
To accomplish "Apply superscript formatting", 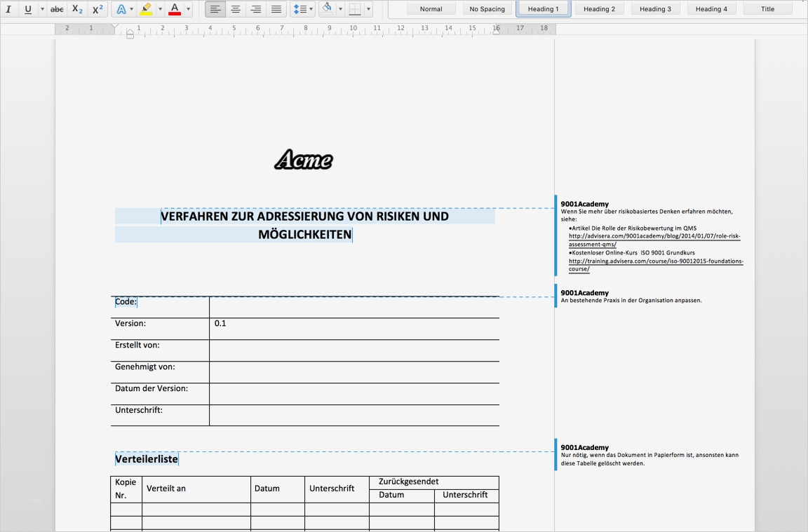I will (97, 9).
